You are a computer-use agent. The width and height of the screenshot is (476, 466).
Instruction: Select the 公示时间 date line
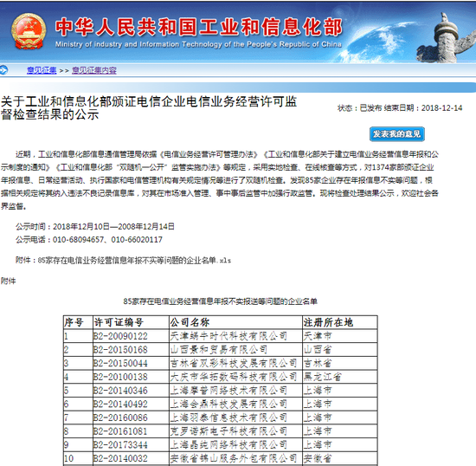(95, 227)
